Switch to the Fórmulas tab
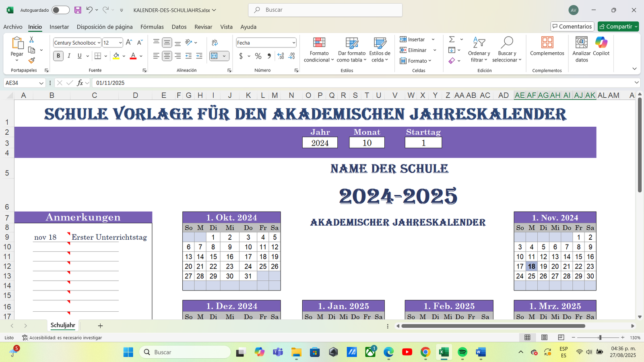 click(152, 27)
